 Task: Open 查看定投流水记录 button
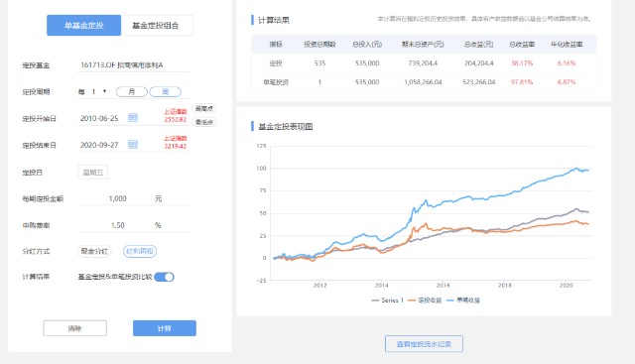point(424,344)
